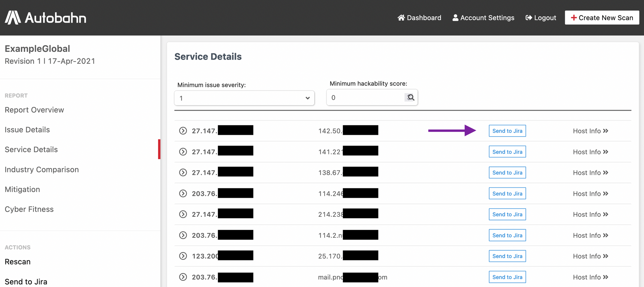Click Rescan under Actions

coord(18,262)
